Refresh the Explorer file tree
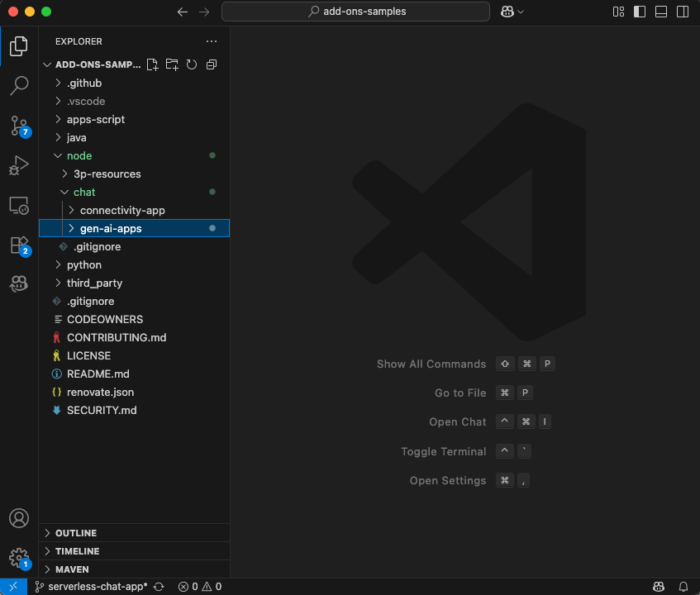Image resolution: width=700 pixels, height=595 pixels. [x=192, y=64]
